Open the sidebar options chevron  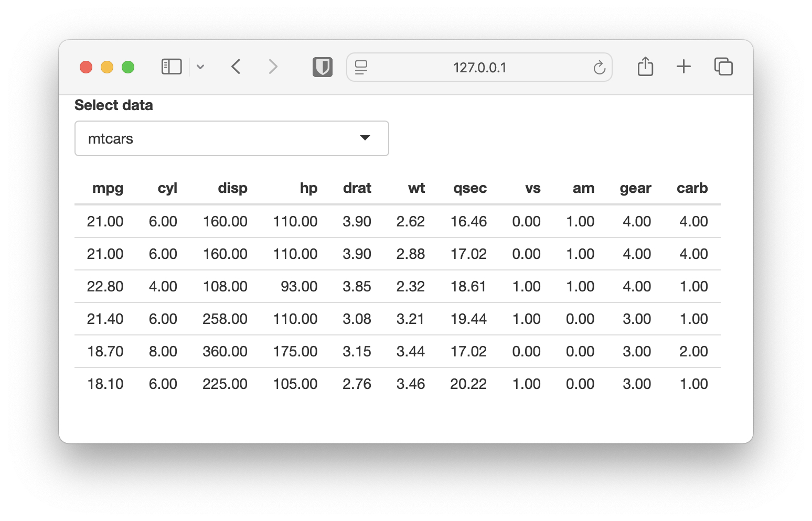point(200,67)
